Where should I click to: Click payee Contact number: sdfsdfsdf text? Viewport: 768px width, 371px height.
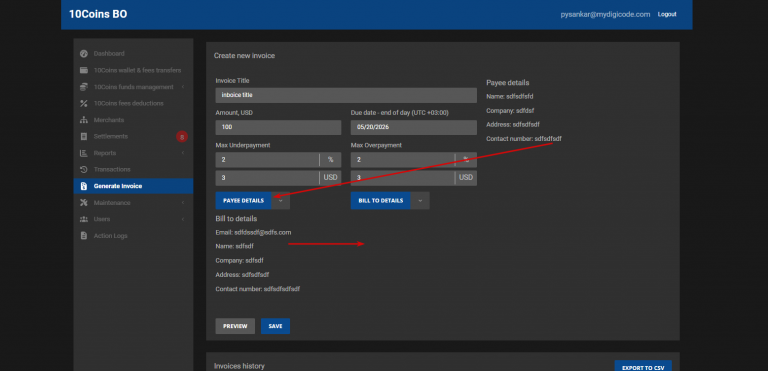tap(524, 139)
